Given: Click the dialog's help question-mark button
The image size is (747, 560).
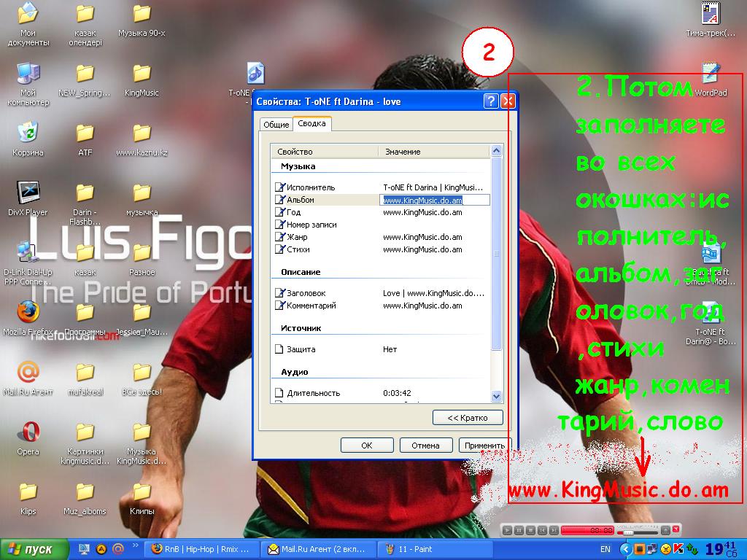Looking at the screenshot, I should click(x=491, y=101).
